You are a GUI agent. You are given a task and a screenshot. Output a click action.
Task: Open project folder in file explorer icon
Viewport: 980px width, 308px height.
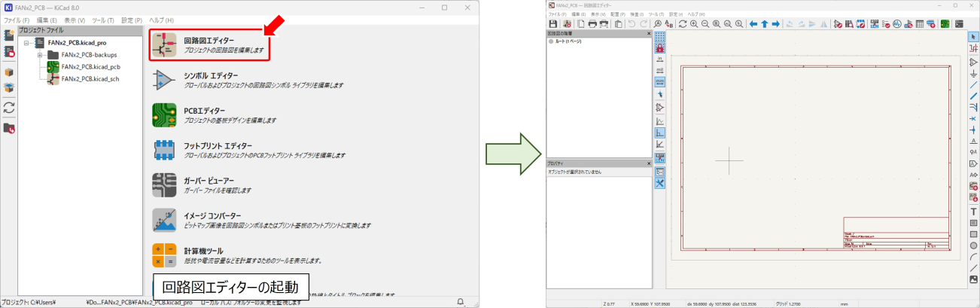[x=9, y=128]
